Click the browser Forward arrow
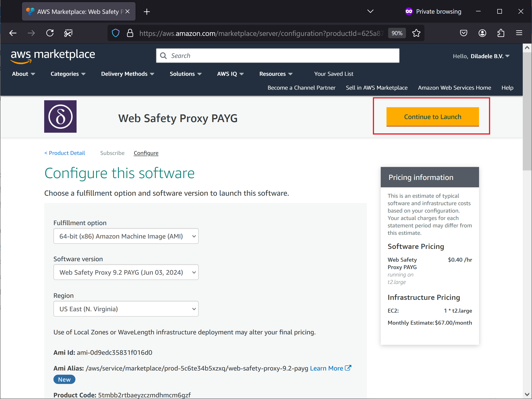Image resolution: width=532 pixels, height=399 pixels. [x=31, y=33]
